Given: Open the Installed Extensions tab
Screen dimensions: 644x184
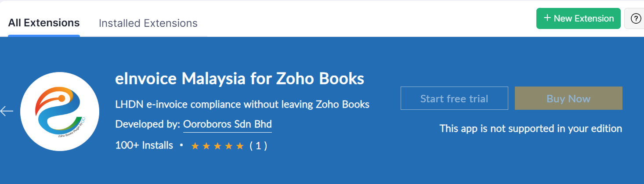Looking at the screenshot, I should tap(148, 23).
